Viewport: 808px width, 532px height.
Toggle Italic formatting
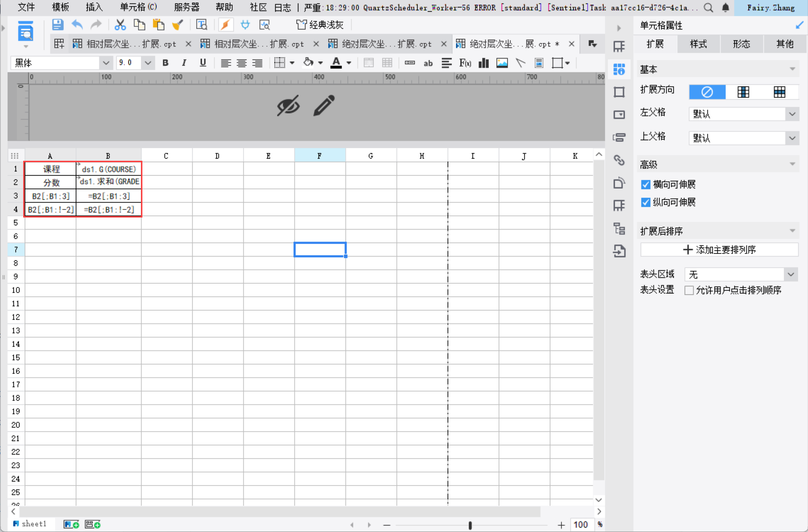(x=184, y=63)
